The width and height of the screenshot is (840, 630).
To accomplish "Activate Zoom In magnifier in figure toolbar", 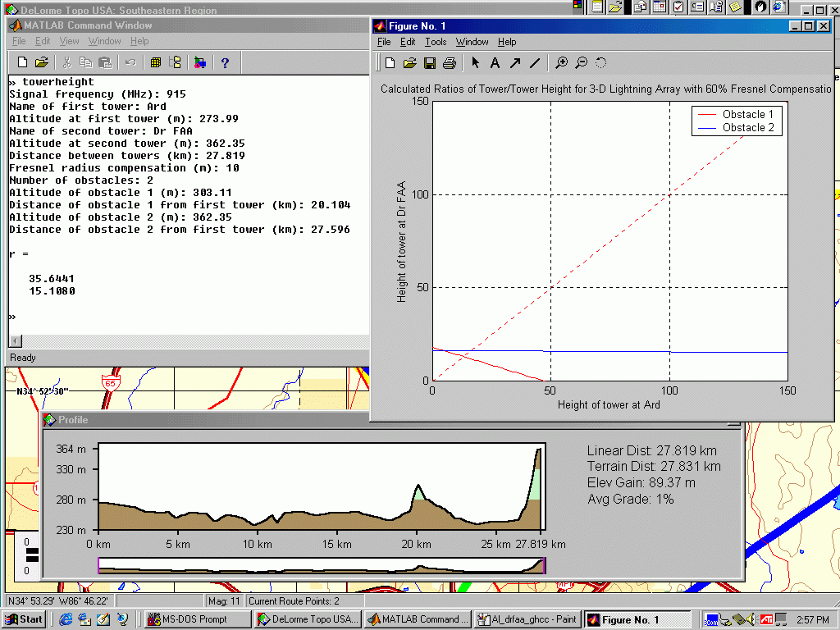I will [561, 63].
